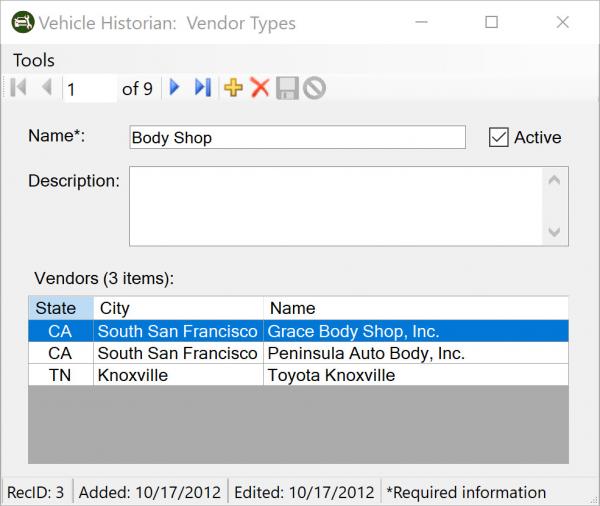Viewport: 600px width, 506px height.
Task: Click the Added: 10/17/2012 status entry
Action: [150, 492]
